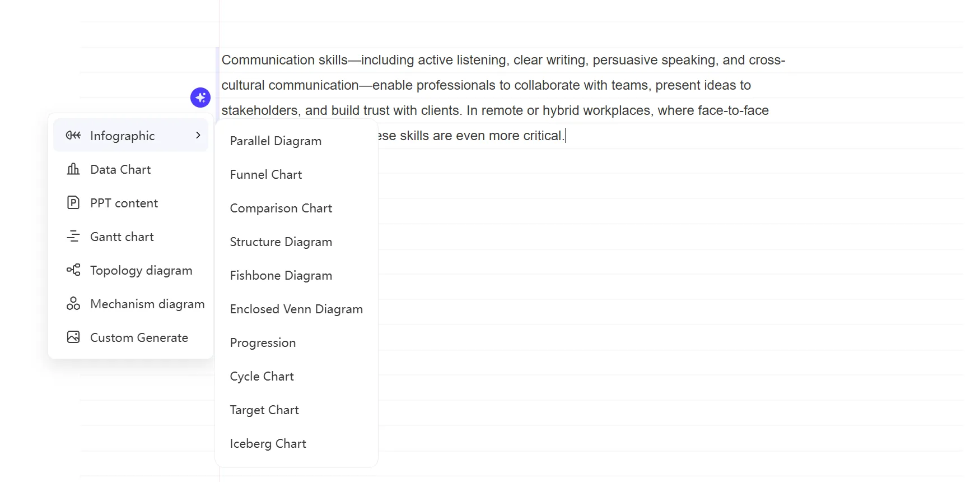This screenshot has width=980, height=482.
Task: Click the PPT content icon
Action: click(73, 203)
